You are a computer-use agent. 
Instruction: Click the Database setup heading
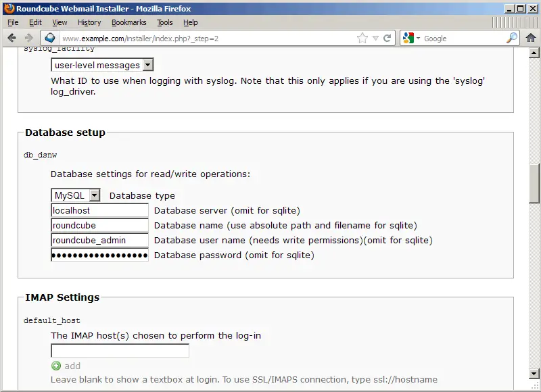[x=65, y=132]
